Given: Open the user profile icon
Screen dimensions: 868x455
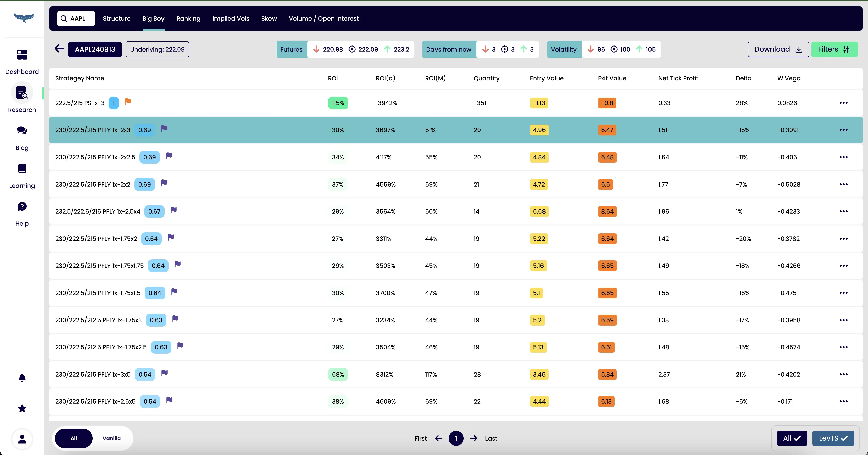Looking at the screenshot, I should tap(22, 439).
